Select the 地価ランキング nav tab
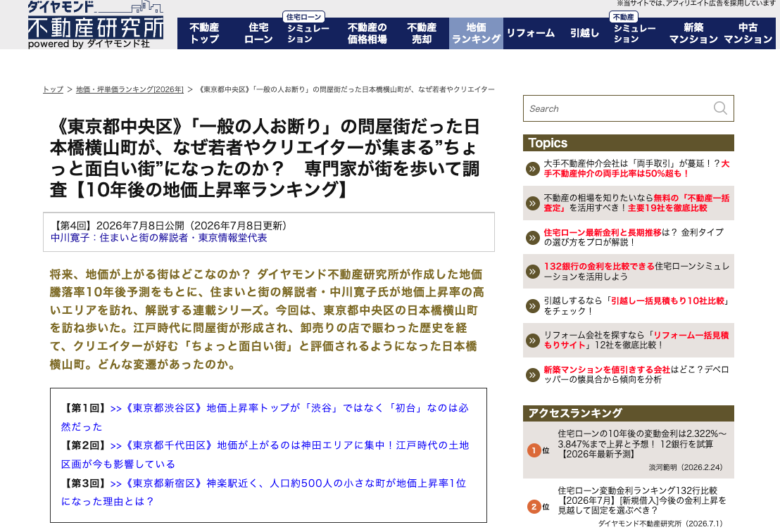Image resolution: width=780 pixels, height=532 pixels. [476, 33]
